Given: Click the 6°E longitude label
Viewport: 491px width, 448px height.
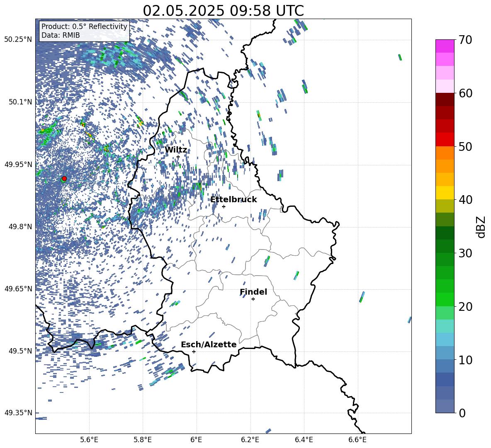Looking at the screenshot, I should 196,440.
